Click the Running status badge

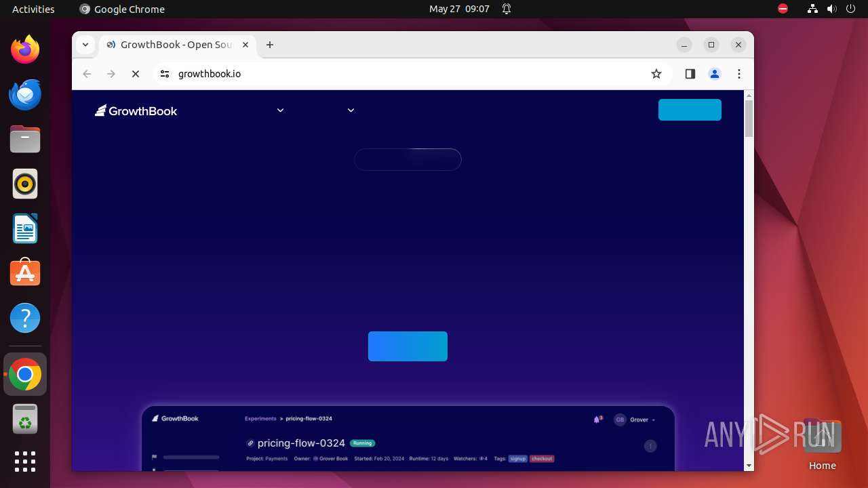coord(362,443)
